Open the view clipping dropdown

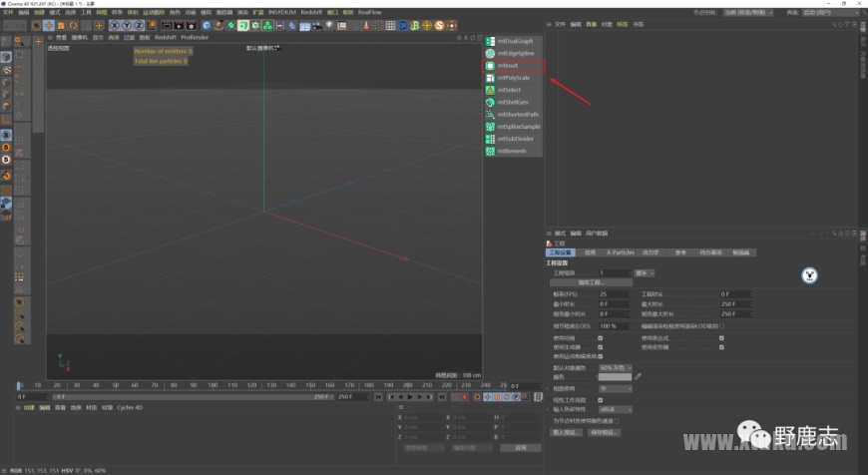[615, 388]
